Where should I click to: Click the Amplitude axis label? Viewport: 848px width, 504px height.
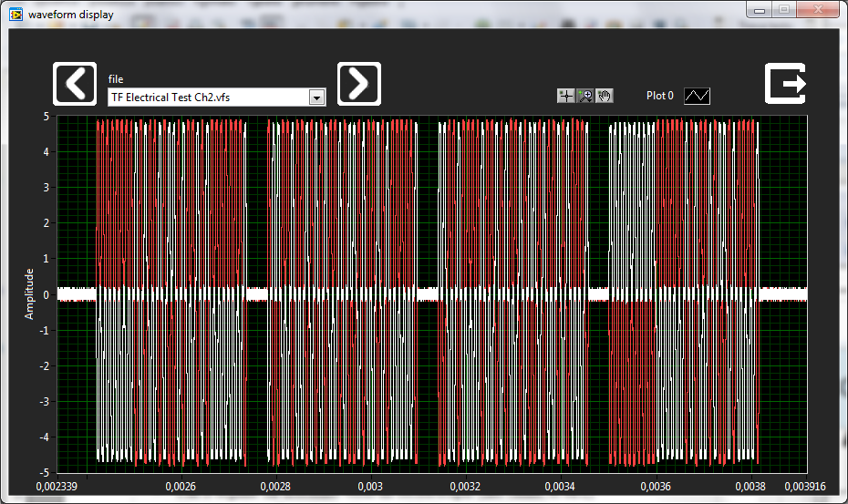click(29, 293)
